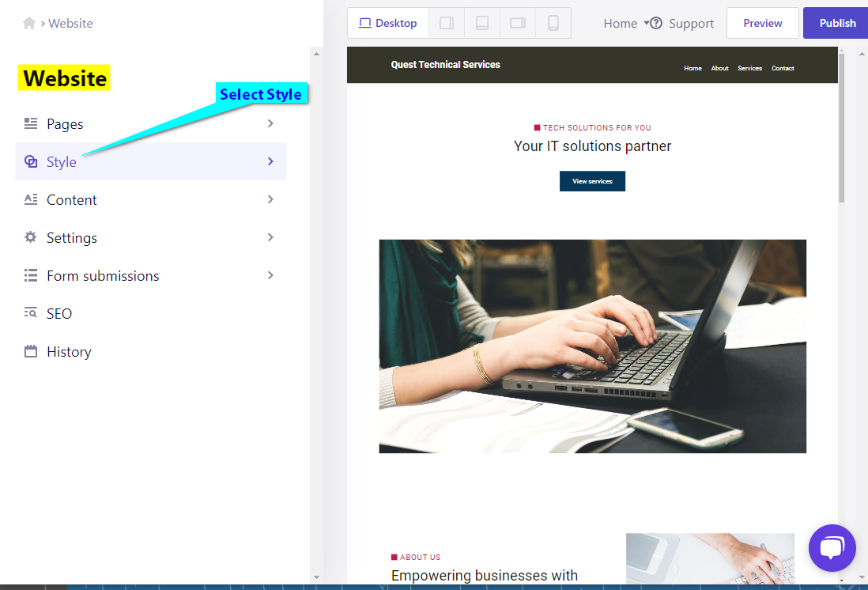868x590 pixels.
Task: Click the Pages list icon
Action: [x=31, y=123]
